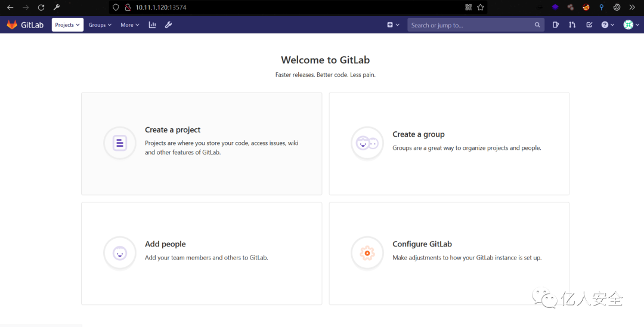Image resolution: width=644 pixels, height=327 pixels.
Task: Click the orange gear Configure icon
Action: [x=367, y=253]
